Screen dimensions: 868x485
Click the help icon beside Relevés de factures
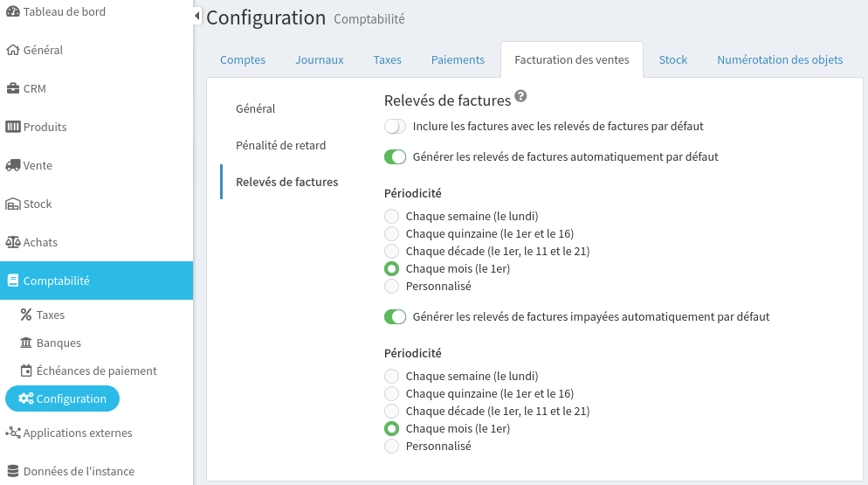point(521,96)
